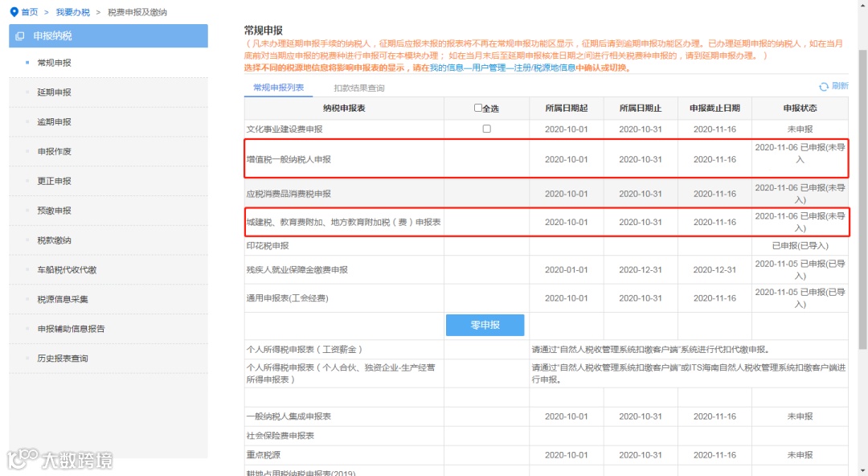The width and height of the screenshot is (868, 476).
Task: Click 通用申报表(工会经费) row name
Action: tap(287, 298)
